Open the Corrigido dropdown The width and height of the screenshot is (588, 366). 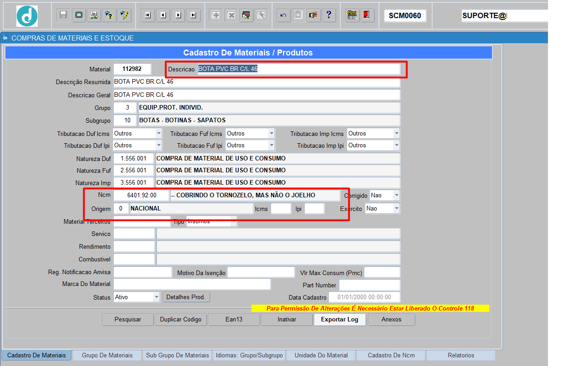(x=397, y=195)
